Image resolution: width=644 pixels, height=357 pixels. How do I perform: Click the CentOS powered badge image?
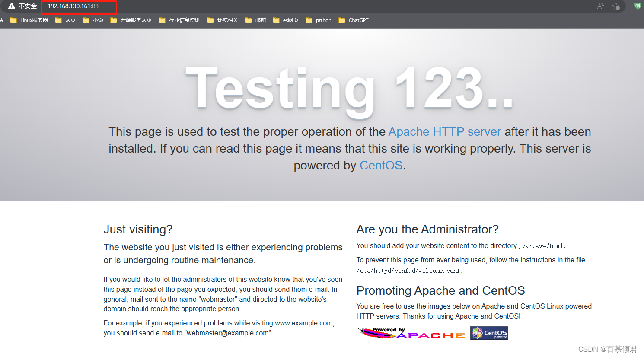tap(489, 333)
